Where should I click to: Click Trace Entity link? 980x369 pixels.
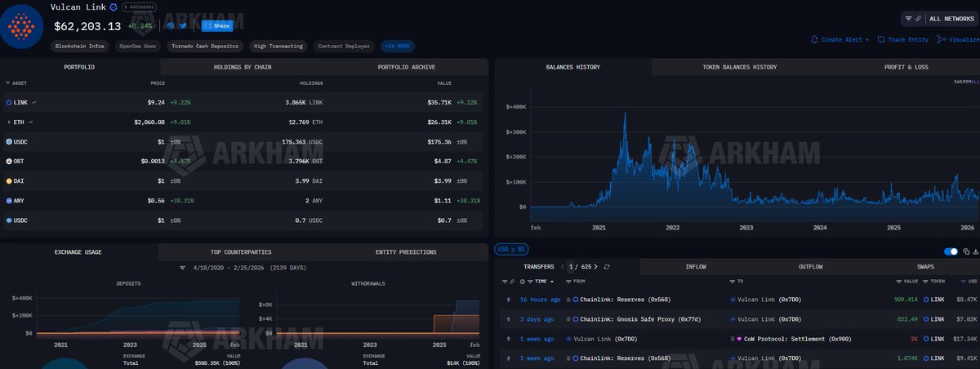[906, 39]
